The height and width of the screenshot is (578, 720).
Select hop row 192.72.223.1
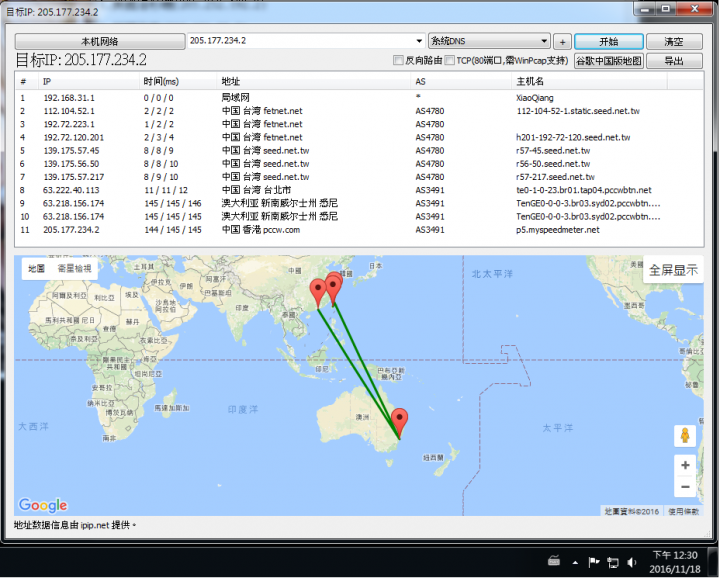coord(359,124)
